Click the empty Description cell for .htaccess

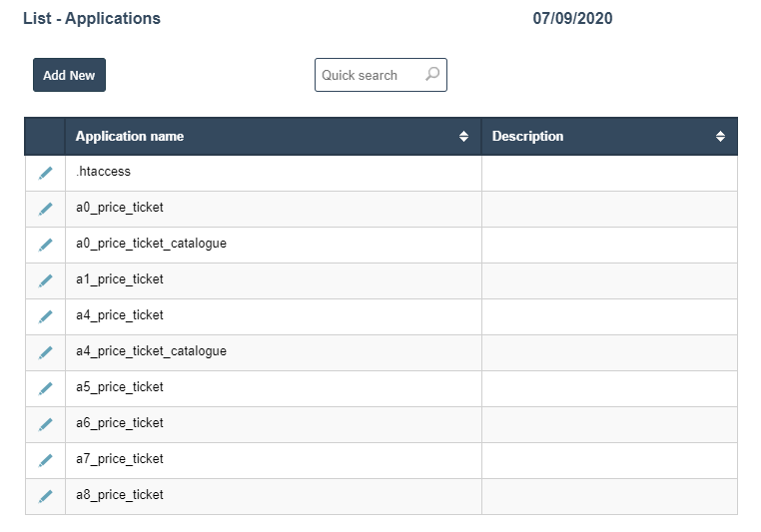[x=609, y=173]
